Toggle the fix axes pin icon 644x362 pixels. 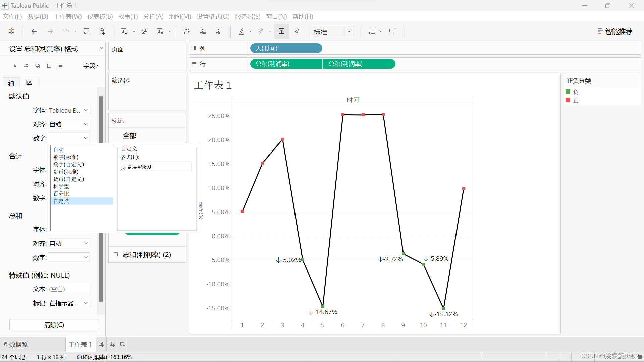[297, 31]
